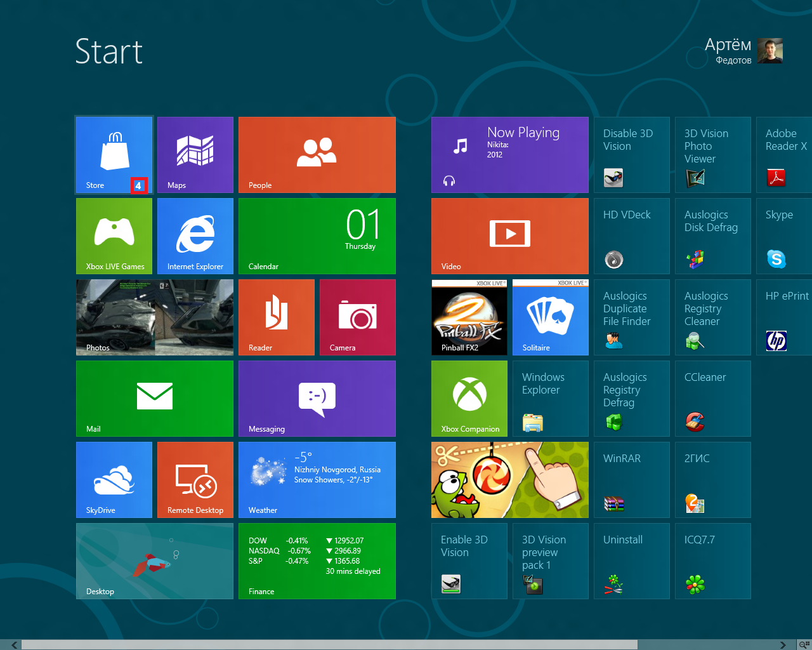Screen dimensions: 812x650
Task: Open the Mail tile
Action: coord(155,399)
